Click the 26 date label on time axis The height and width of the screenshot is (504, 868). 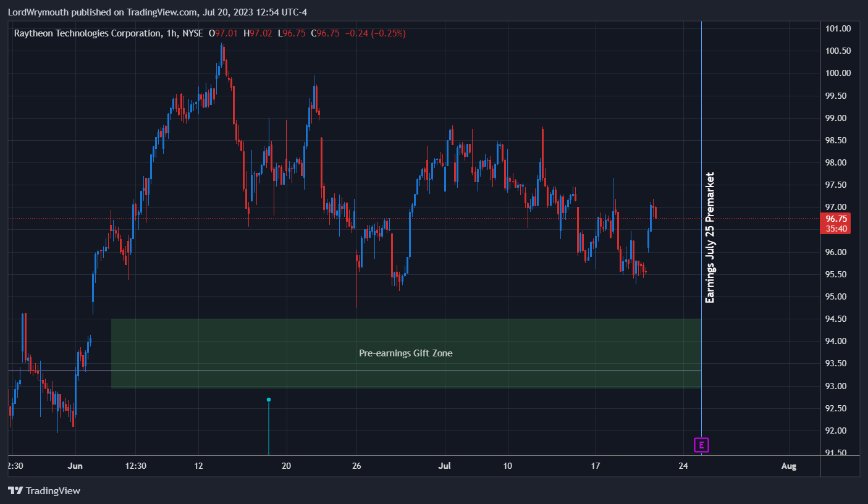click(x=356, y=466)
